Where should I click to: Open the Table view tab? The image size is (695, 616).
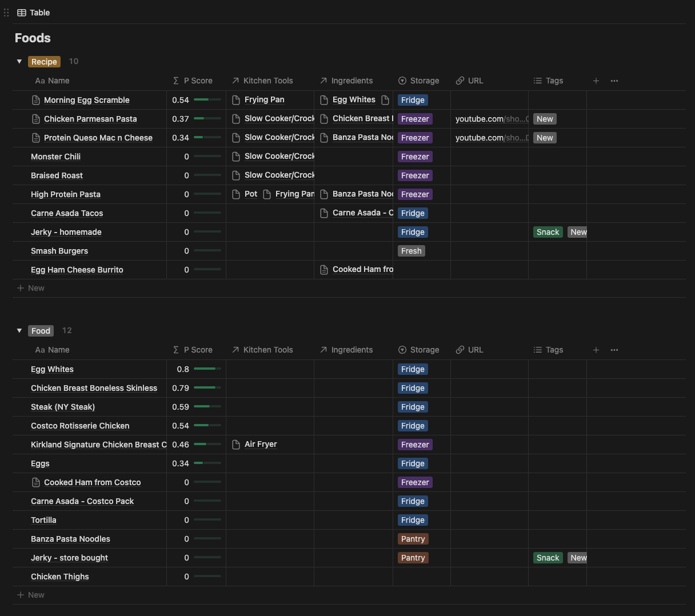click(34, 13)
